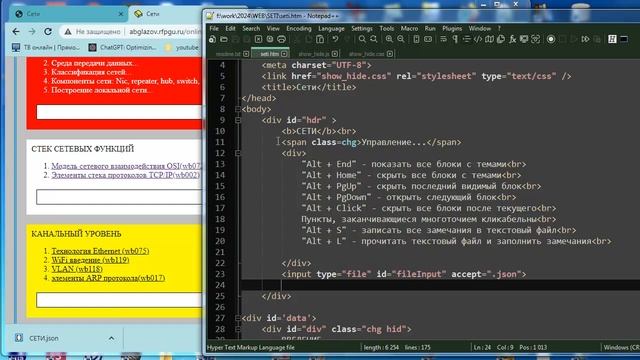Toggle Word Wrap toolbar icon
This screenshot has width=640, height=360.
tap(443, 39)
